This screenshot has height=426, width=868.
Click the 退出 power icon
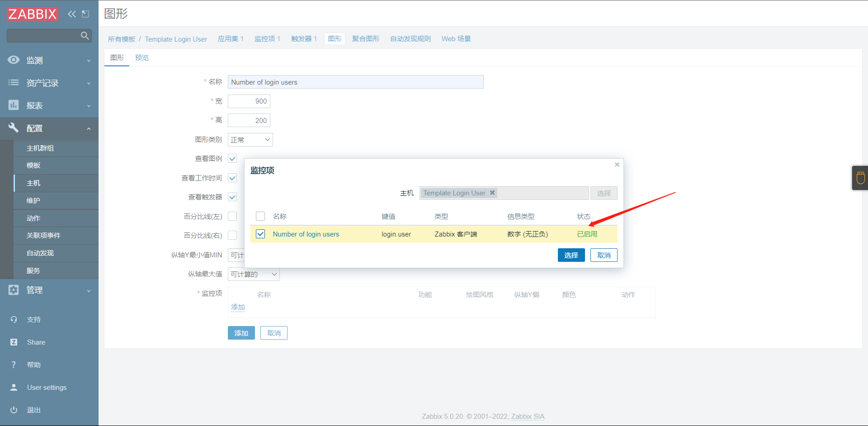[x=14, y=410]
